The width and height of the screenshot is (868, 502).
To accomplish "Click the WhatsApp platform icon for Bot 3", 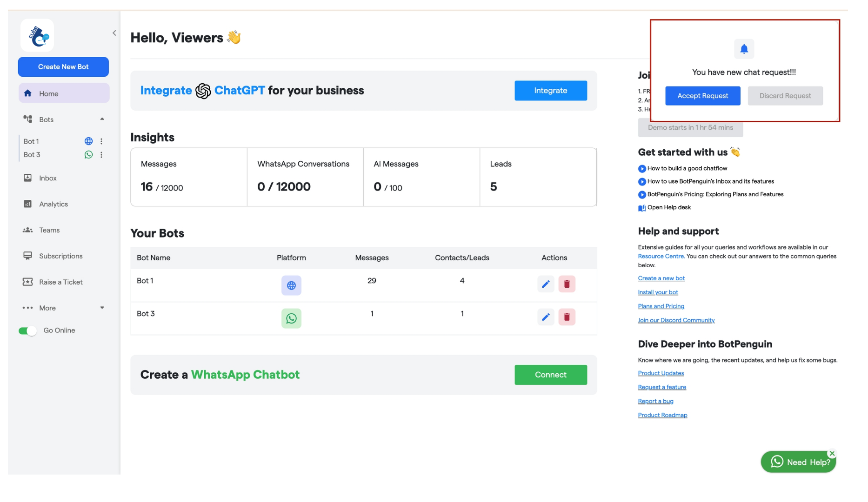I will point(291,318).
